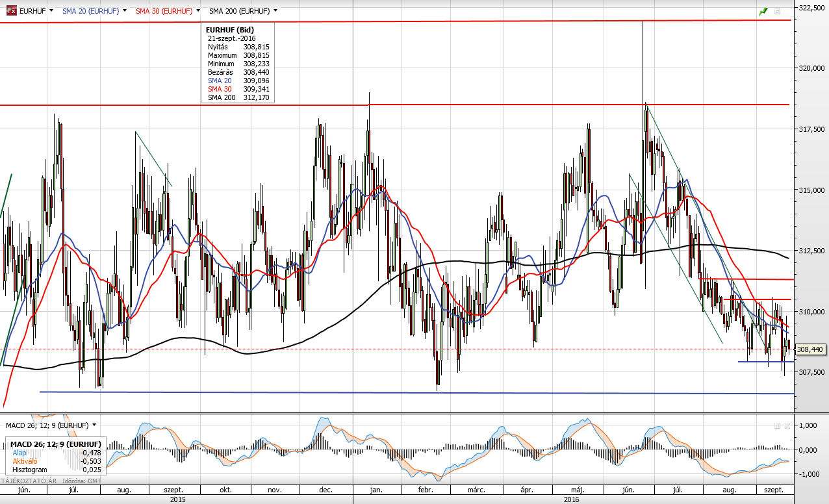Click the green chart trend icon
The height and width of the screenshot is (504, 829).
(x=763, y=11)
